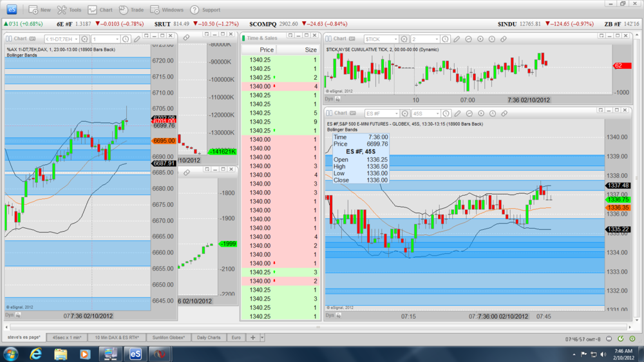Screen dimensions: 644x362
Task: Open studies icon in ES #F chart toolbar
Action: [469, 113]
